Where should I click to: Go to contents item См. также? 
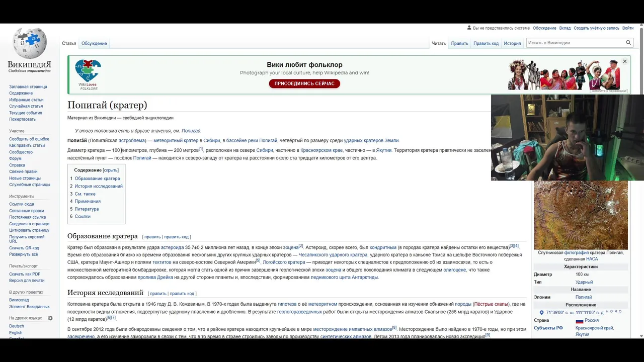[x=85, y=194]
